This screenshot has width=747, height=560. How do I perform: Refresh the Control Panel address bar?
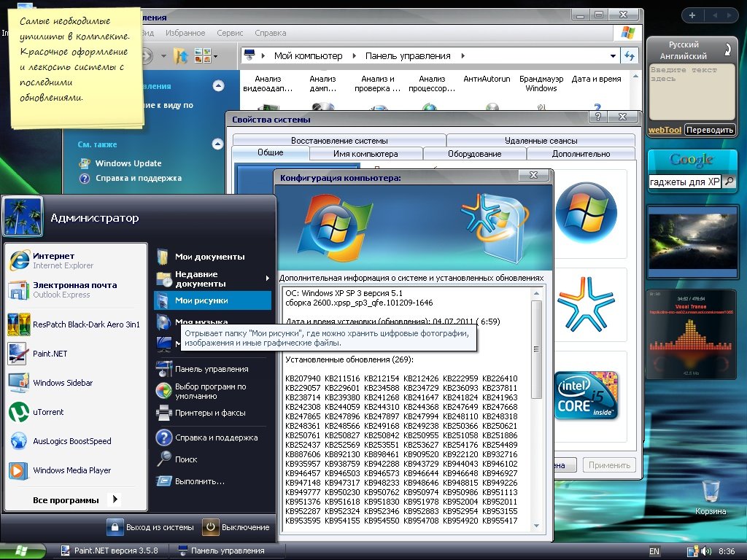[630, 55]
